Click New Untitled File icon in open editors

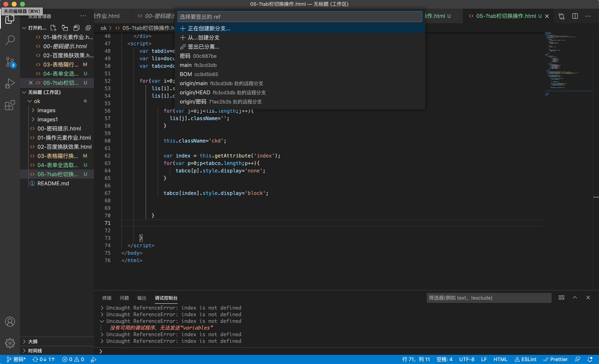pos(53,28)
